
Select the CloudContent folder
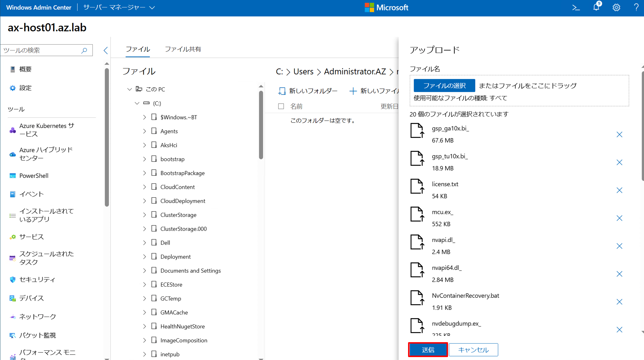[178, 187]
